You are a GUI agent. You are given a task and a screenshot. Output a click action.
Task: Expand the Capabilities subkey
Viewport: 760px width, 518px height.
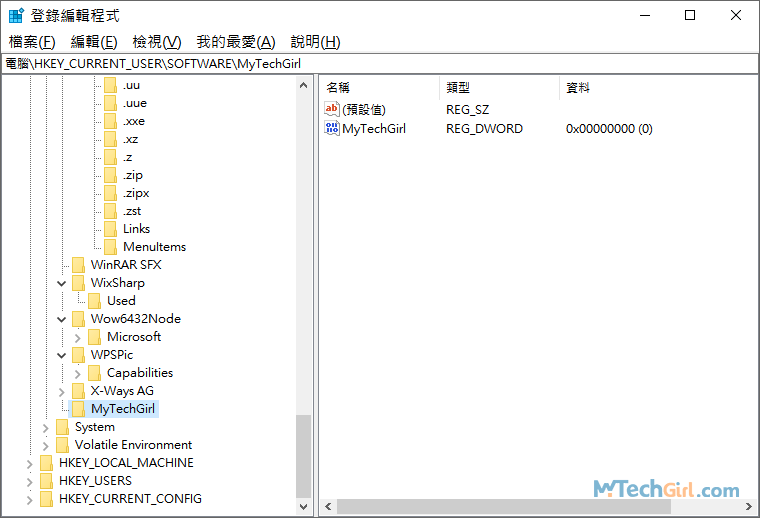click(78, 373)
